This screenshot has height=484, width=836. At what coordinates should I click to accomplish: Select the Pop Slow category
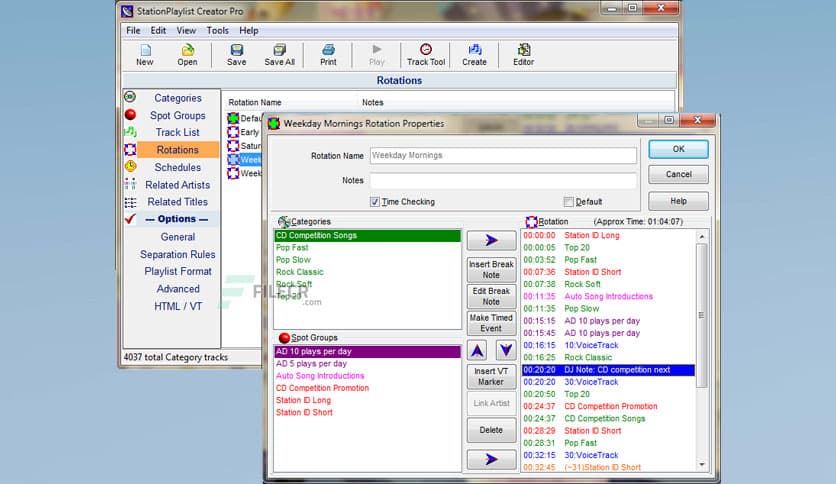click(293, 260)
